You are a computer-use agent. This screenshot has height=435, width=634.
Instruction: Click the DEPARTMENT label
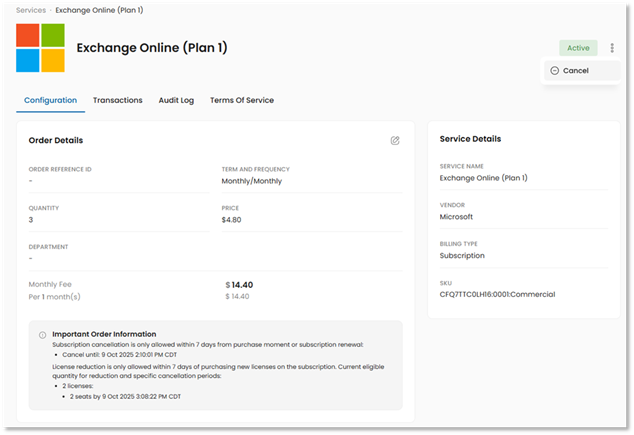(x=49, y=247)
